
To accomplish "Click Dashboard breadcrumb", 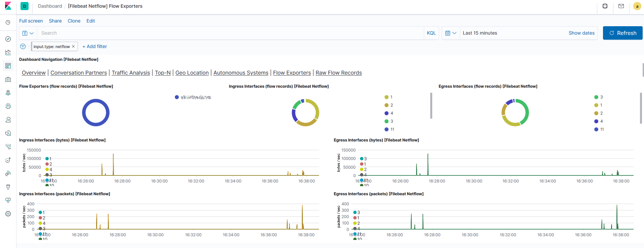I will 50,6.
